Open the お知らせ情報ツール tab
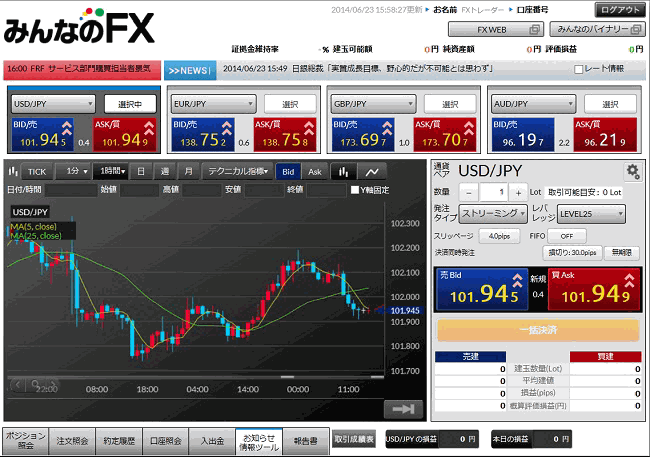 259,441
